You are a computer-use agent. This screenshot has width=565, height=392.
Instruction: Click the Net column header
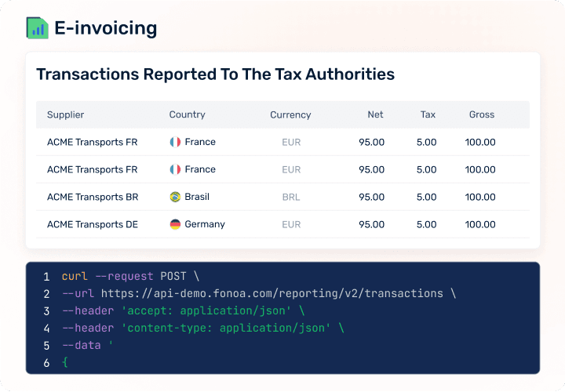375,114
